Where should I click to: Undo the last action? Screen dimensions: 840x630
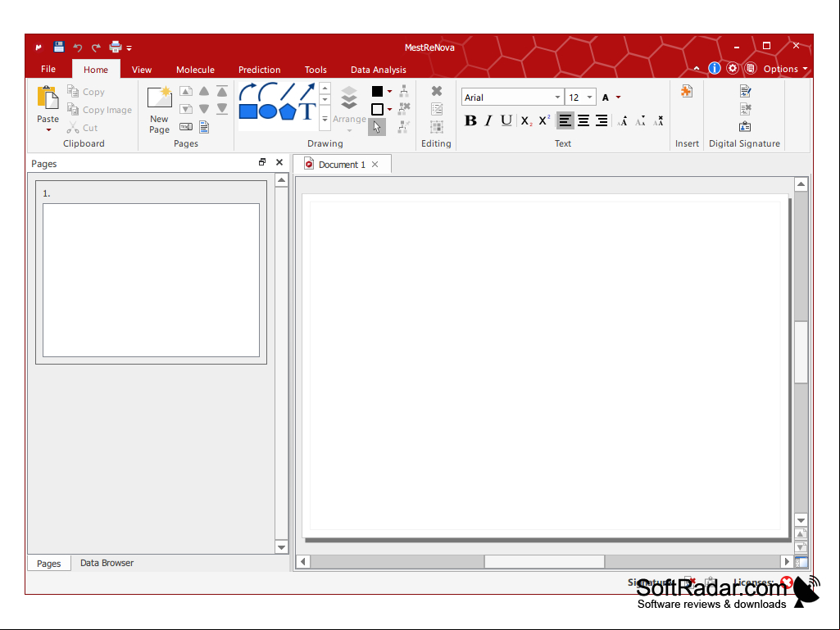pos(78,48)
